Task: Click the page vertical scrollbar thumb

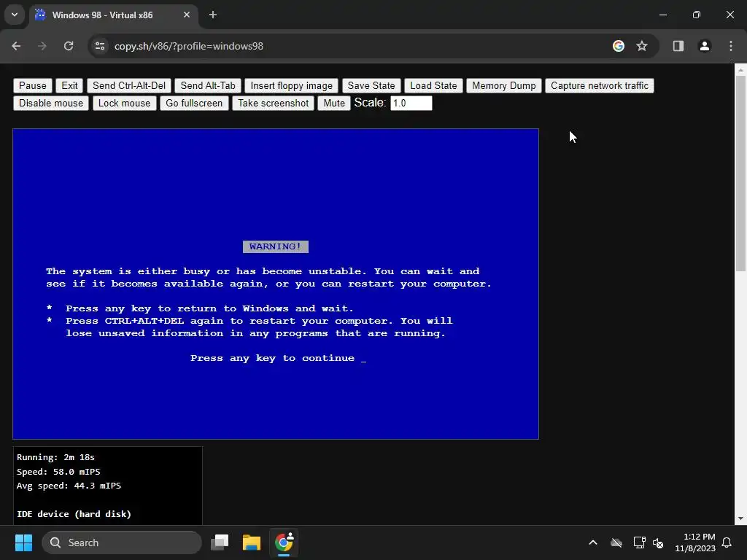Action: point(740,174)
